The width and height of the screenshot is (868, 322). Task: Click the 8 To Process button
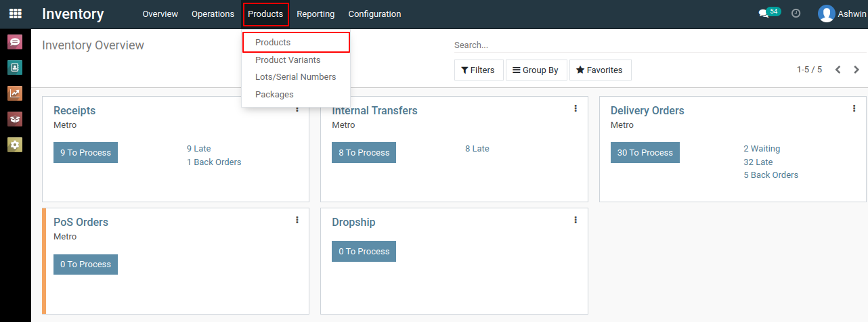[x=364, y=152]
